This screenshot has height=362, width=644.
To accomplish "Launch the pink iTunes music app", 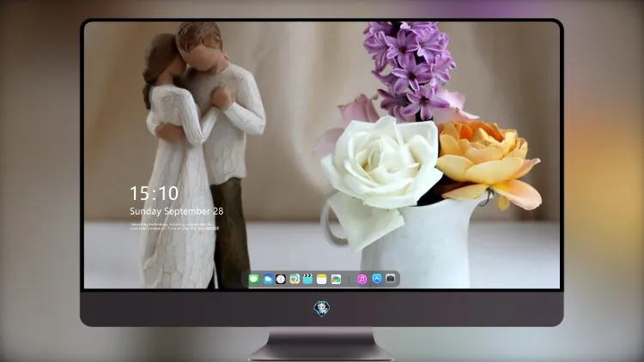I will (x=361, y=279).
